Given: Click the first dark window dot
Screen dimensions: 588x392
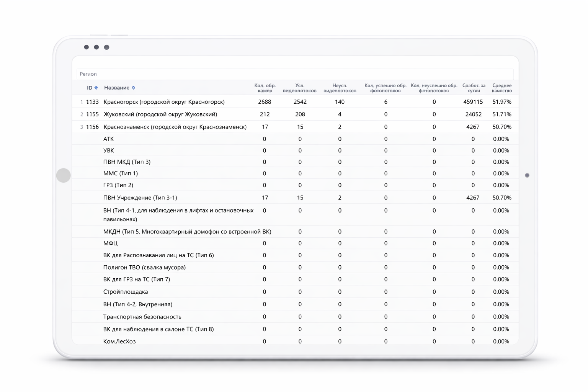Looking at the screenshot, I should pyautogui.click(x=87, y=47).
